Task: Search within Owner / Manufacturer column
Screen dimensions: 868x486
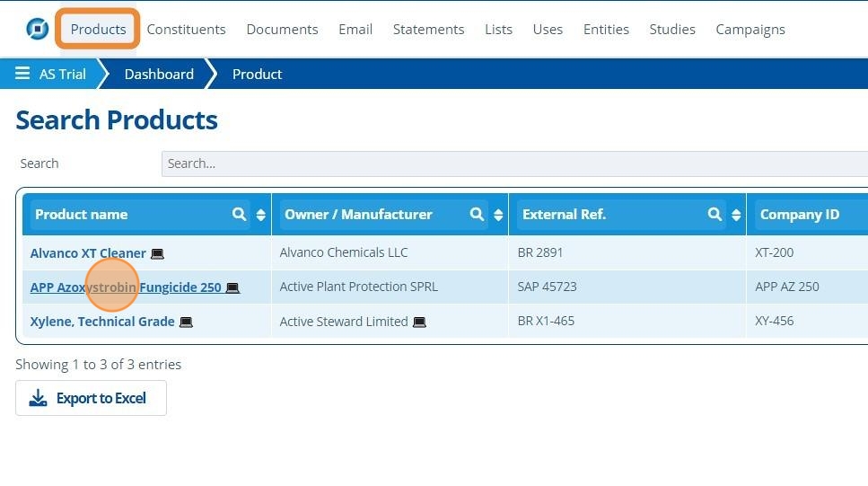Action: [x=477, y=214]
